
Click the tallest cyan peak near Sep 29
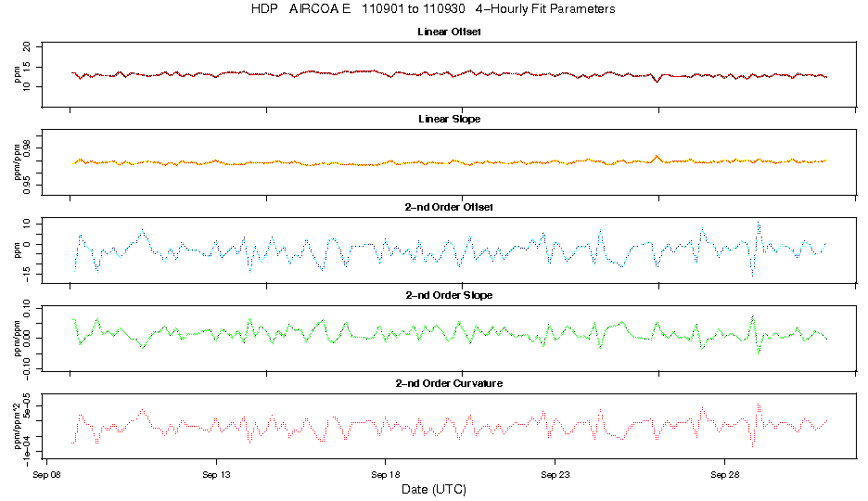759,224
